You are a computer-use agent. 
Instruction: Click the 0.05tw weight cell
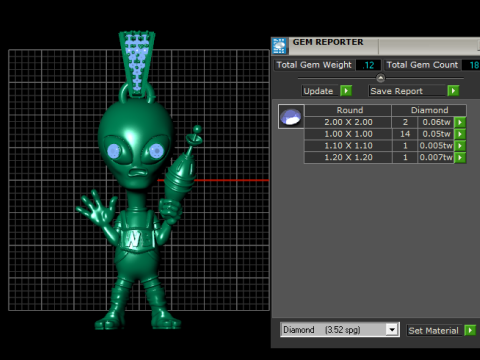click(x=436, y=134)
